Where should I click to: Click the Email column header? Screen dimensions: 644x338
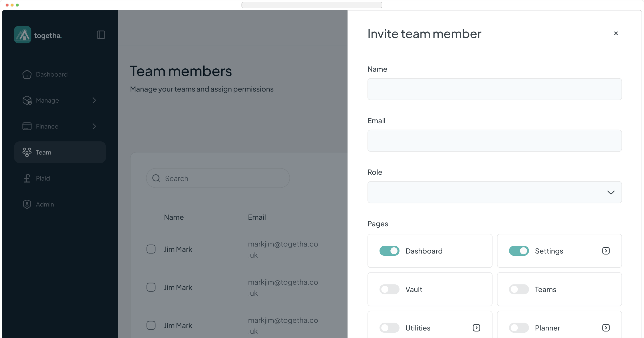point(257,217)
